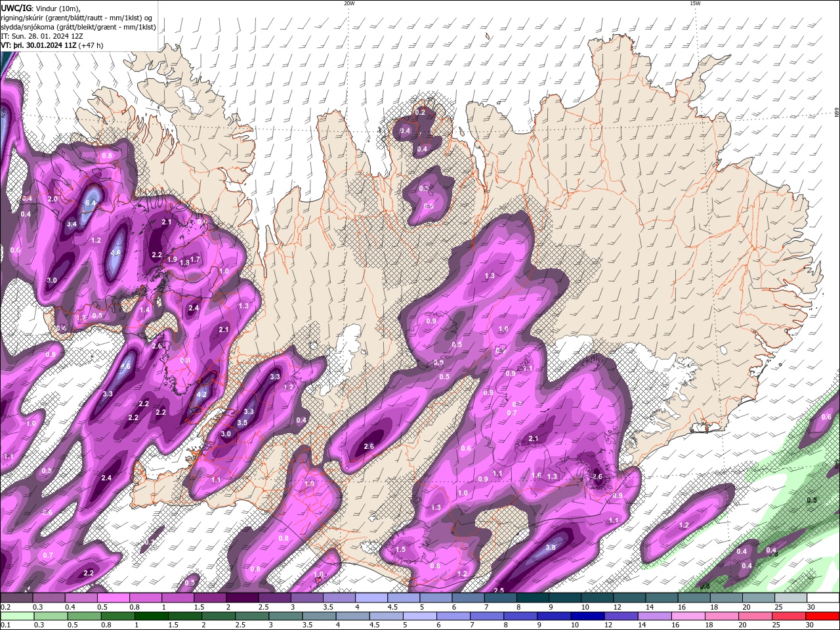Click the 15W longitude label
Viewport: 840px width, 630px height.
tap(695, 3)
